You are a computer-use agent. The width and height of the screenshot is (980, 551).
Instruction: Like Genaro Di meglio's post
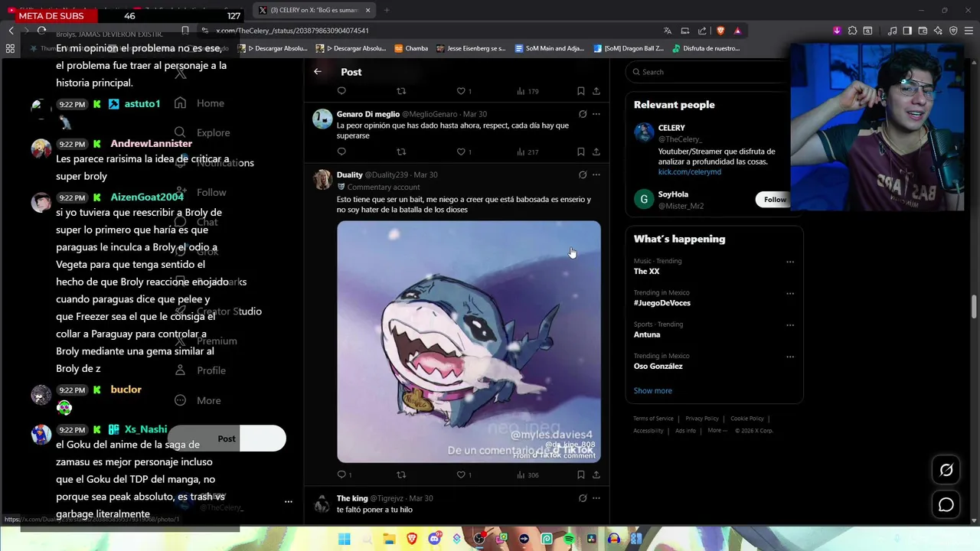pyautogui.click(x=461, y=152)
